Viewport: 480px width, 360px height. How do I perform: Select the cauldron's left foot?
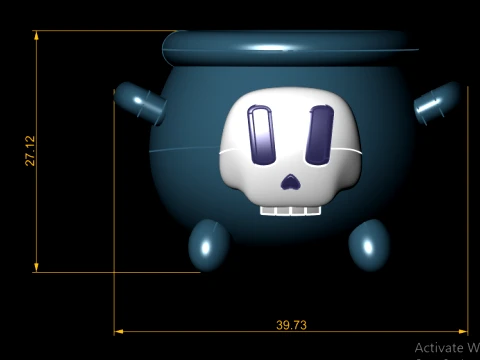tap(209, 245)
